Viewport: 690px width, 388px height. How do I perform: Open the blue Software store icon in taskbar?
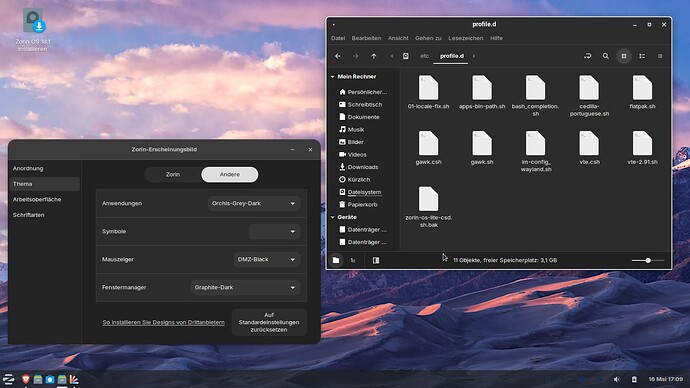(x=50, y=379)
